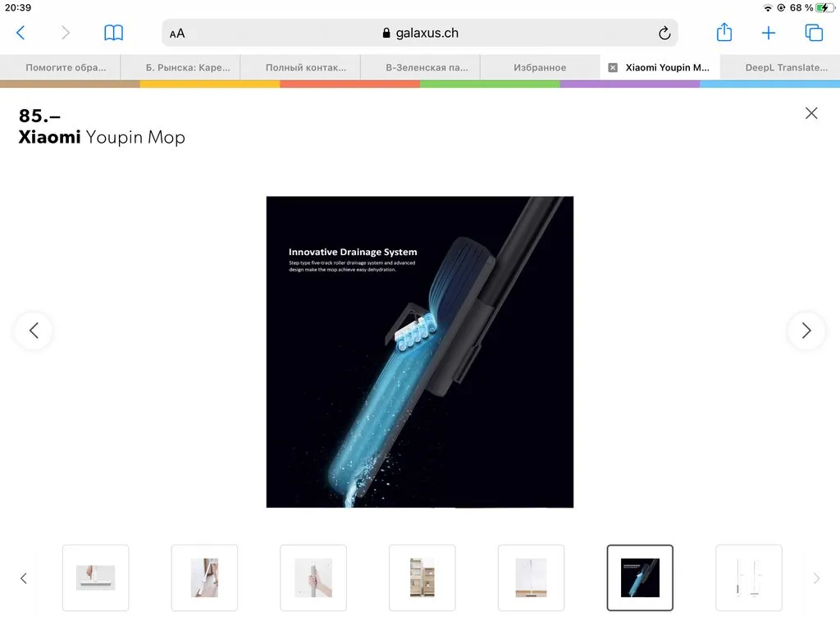Show all tabs overview icon

click(814, 33)
